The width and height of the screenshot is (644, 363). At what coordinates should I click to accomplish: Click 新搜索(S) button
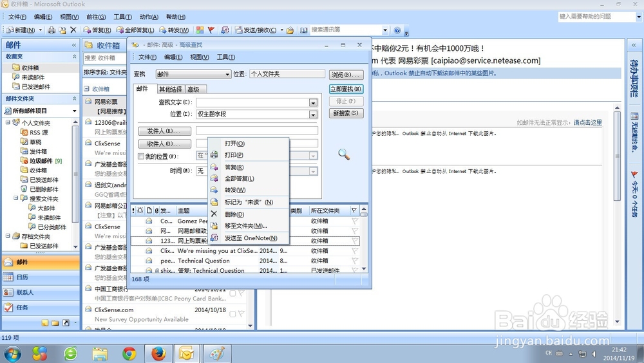pos(346,113)
